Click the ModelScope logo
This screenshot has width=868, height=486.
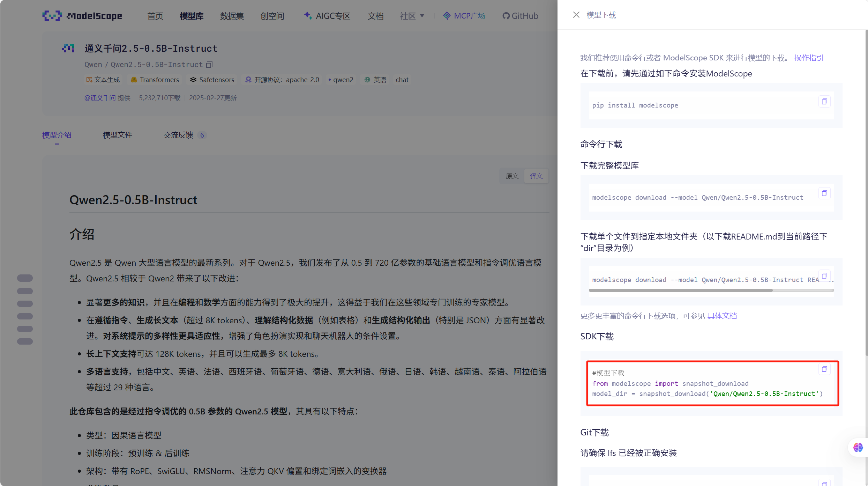(82, 16)
